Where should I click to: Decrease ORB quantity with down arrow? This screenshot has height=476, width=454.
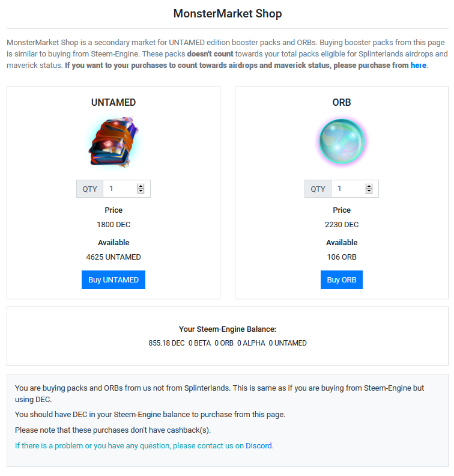point(369,191)
